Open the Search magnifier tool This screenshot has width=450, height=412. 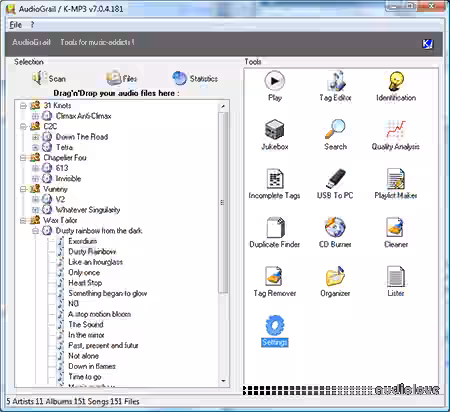pyautogui.click(x=335, y=135)
